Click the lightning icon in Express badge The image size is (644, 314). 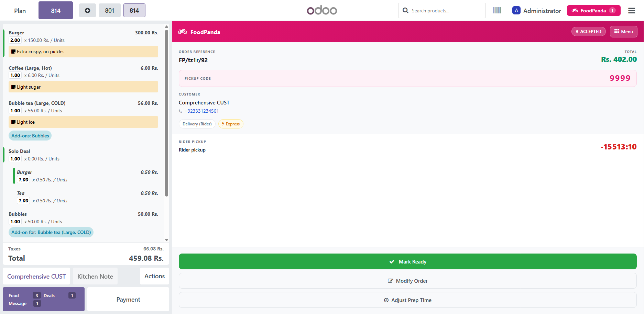point(223,124)
